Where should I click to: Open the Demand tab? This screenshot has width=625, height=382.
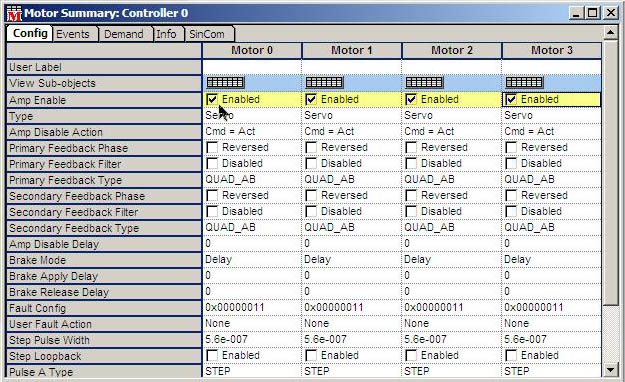[124, 34]
